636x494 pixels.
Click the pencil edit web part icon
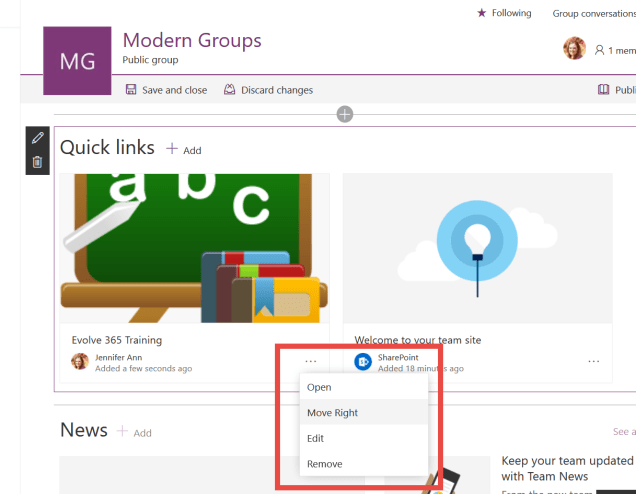coord(38,138)
